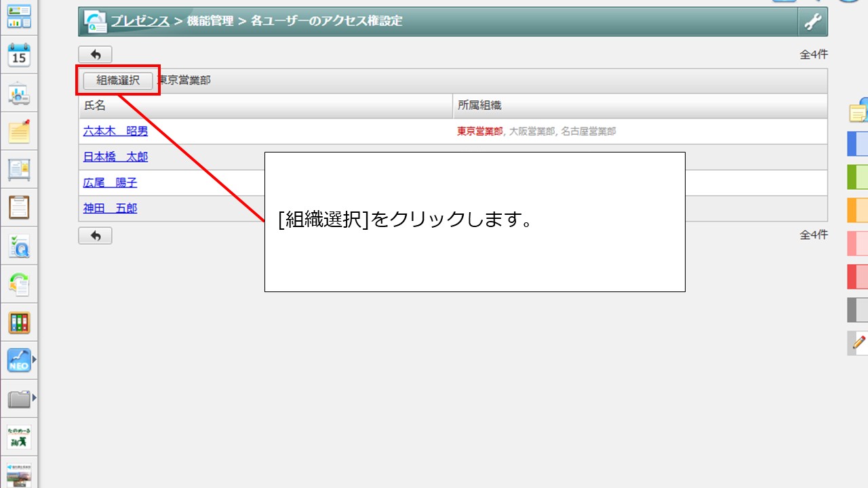Select the red color tab on right edge
Image resolution: width=868 pixels, height=488 pixels.
pos(858,277)
